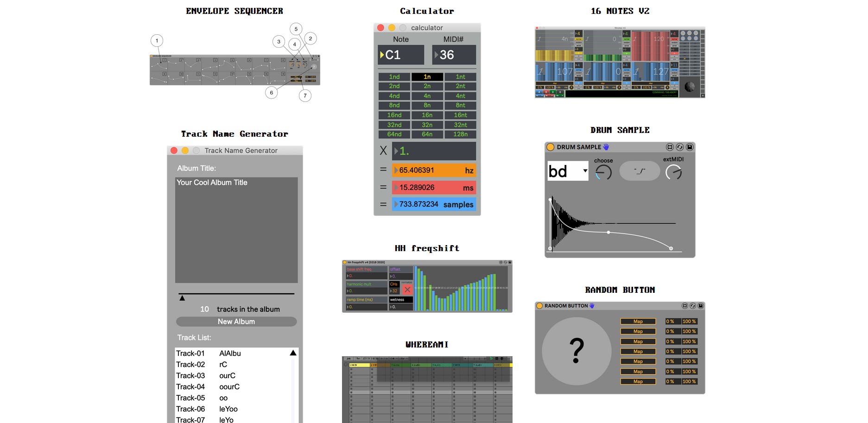Toggle the RANDOM BUTTON device on/off circle
The height and width of the screenshot is (423, 868).
(539, 306)
